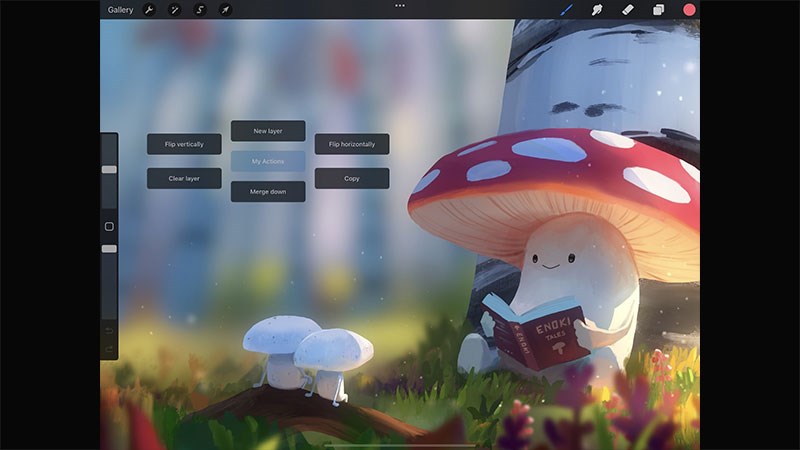Open the Gallery
This screenshot has width=800, height=450.
[120, 10]
